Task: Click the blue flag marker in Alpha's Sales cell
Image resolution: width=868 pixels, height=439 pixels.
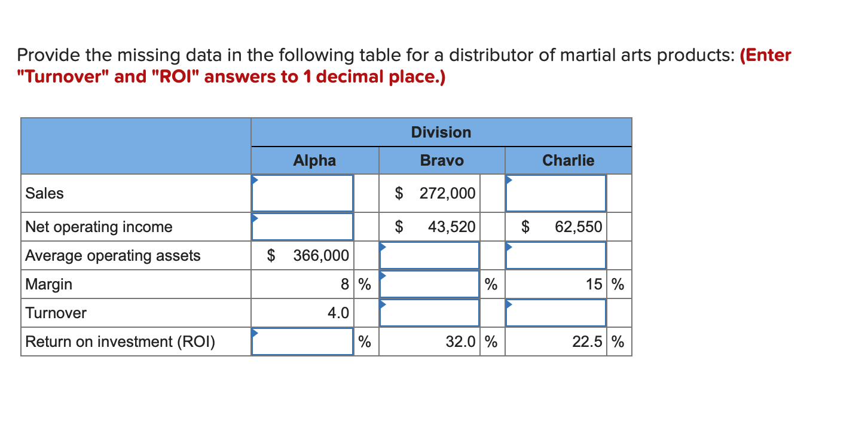Action: coord(255,179)
